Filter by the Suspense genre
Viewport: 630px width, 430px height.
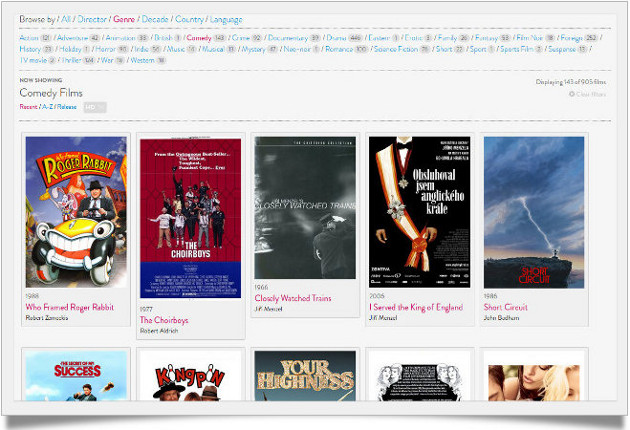(562, 49)
